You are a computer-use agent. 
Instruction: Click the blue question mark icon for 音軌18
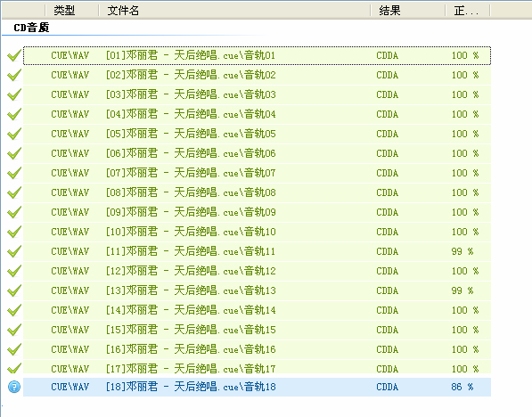[x=14, y=387]
